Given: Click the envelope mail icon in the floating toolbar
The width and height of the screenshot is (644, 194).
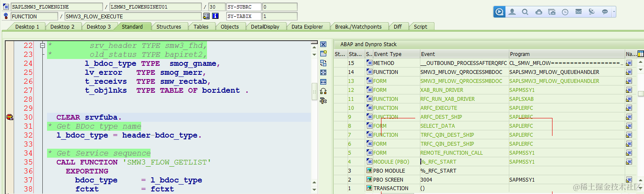Looking at the screenshot, I should (579, 12).
